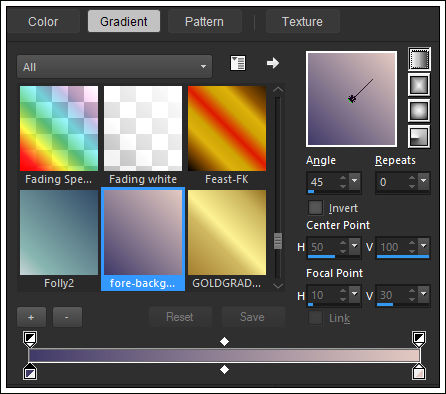Switch to the Texture tab
The image size is (446, 394).
pos(302,22)
